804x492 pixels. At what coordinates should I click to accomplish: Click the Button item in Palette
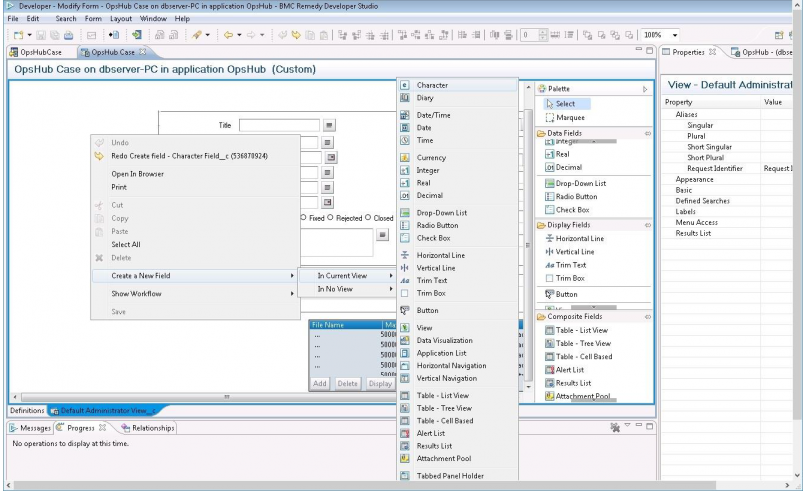pyautogui.click(x=566, y=294)
